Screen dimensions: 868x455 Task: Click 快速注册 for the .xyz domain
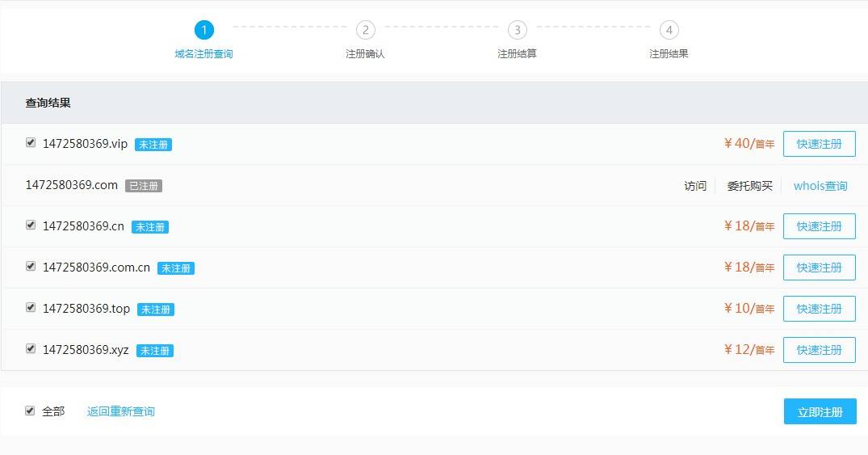tap(820, 350)
